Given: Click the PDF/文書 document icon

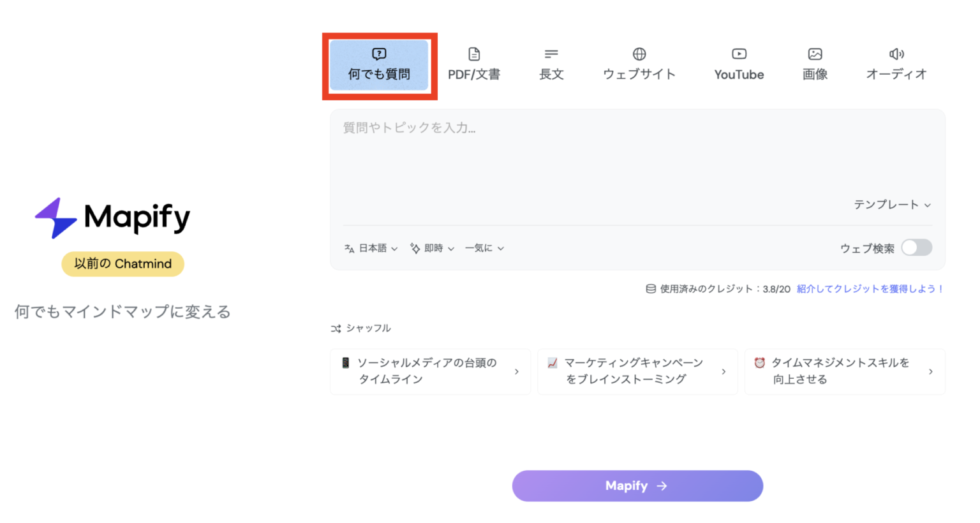Looking at the screenshot, I should click(x=473, y=54).
